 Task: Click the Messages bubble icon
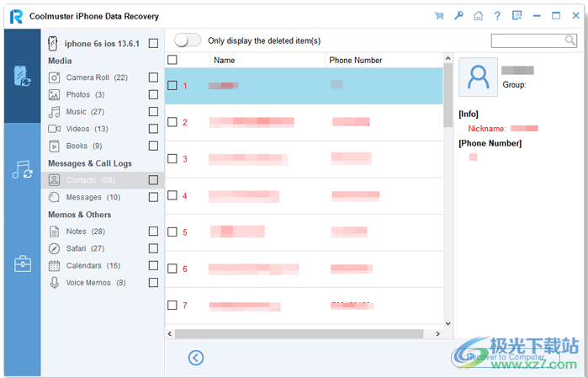(55, 197)
